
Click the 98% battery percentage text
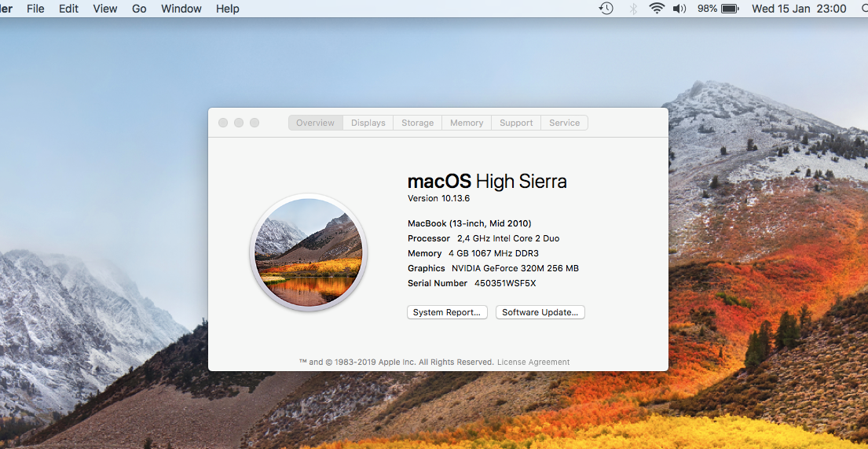pyautogui.click(x=708, y=9)
